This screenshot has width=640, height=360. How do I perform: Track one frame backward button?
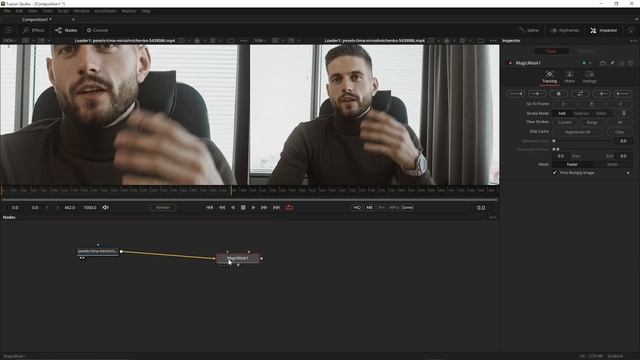pos(537,93)
